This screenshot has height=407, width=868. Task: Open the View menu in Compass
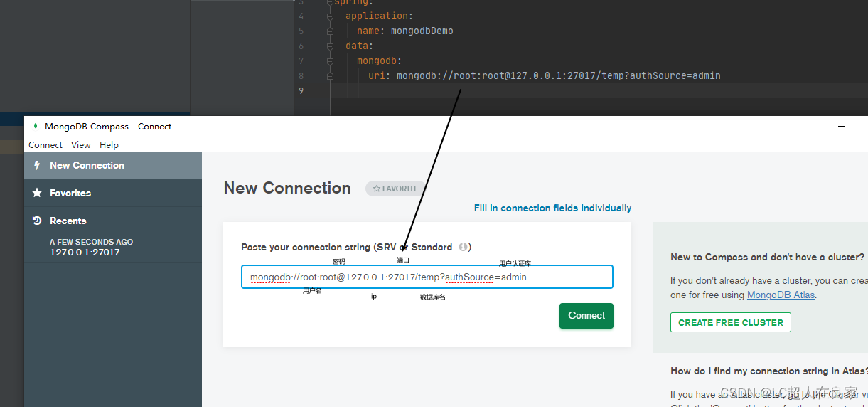pyautogui.click(x=81, y=144)
